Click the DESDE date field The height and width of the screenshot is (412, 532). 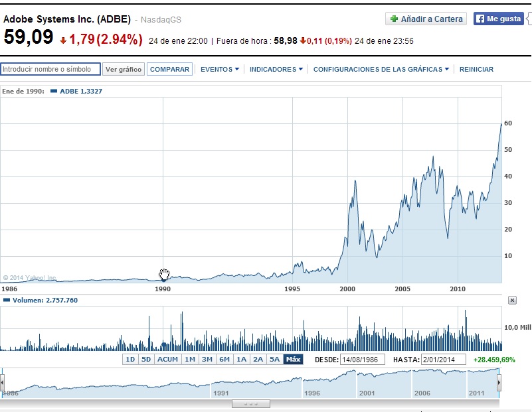coord(363,360)
